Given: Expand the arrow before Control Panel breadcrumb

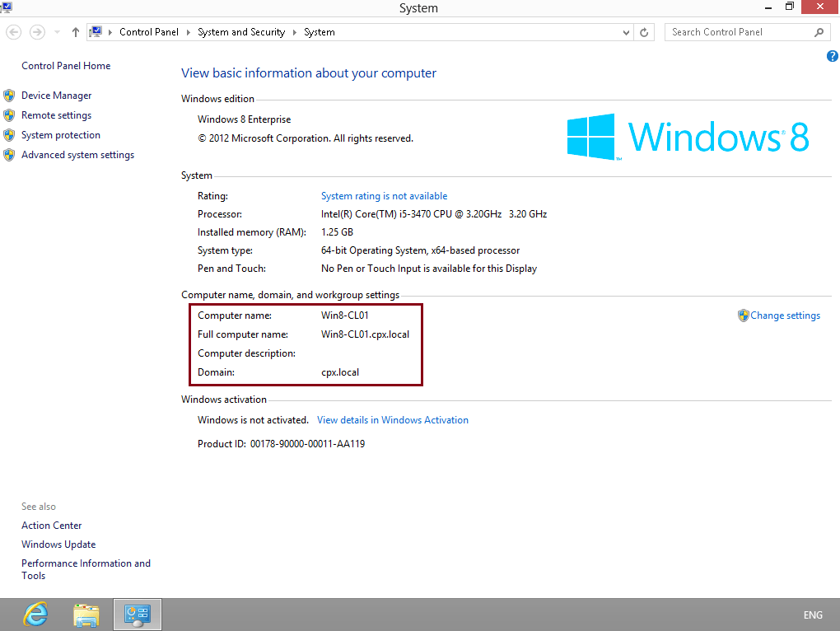Looking at the screenshot, I should click(x=110, y=32).
